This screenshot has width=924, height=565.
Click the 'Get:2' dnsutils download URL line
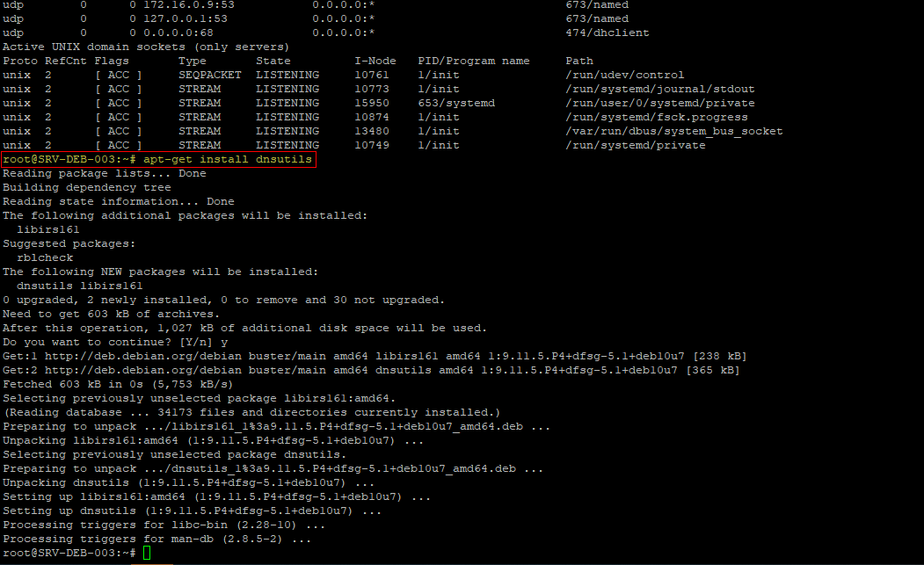point(371,371)
